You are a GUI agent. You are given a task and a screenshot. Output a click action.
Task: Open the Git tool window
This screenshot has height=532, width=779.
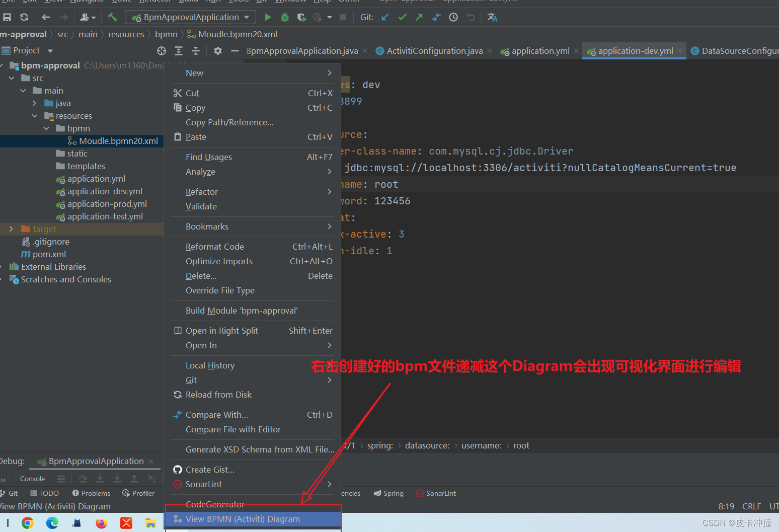coord(9,493)
